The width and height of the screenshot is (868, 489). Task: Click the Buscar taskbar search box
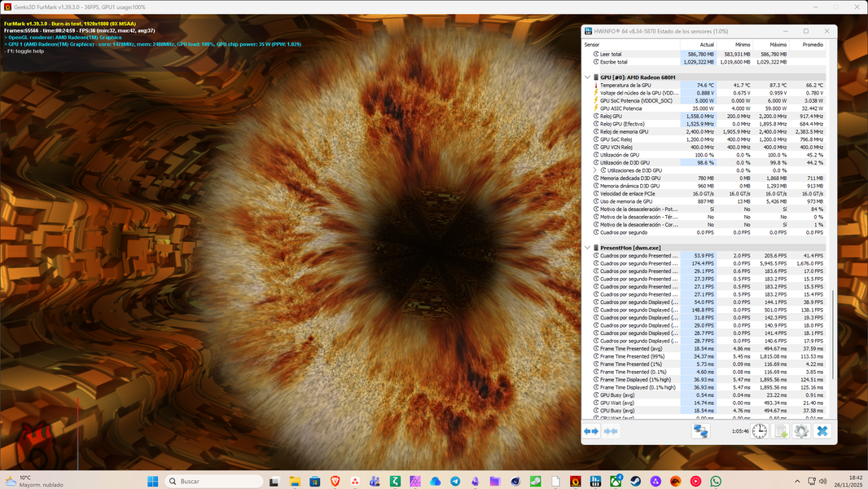212,481
